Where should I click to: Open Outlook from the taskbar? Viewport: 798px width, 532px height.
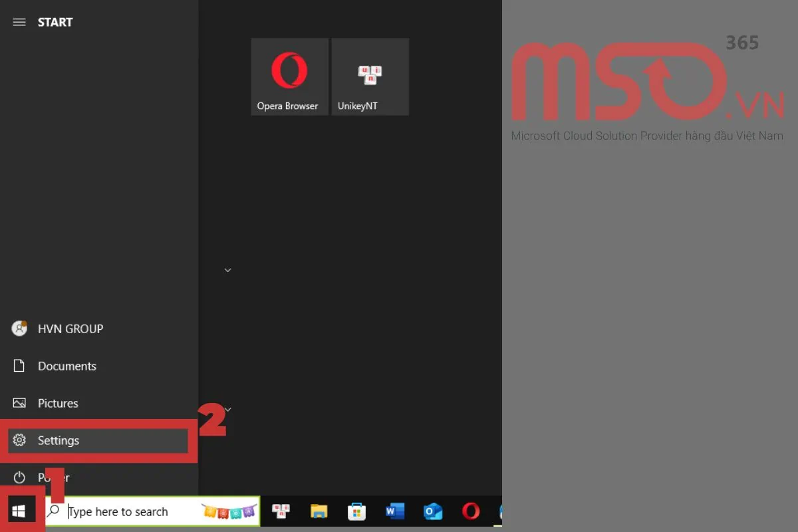coord(432,511)
